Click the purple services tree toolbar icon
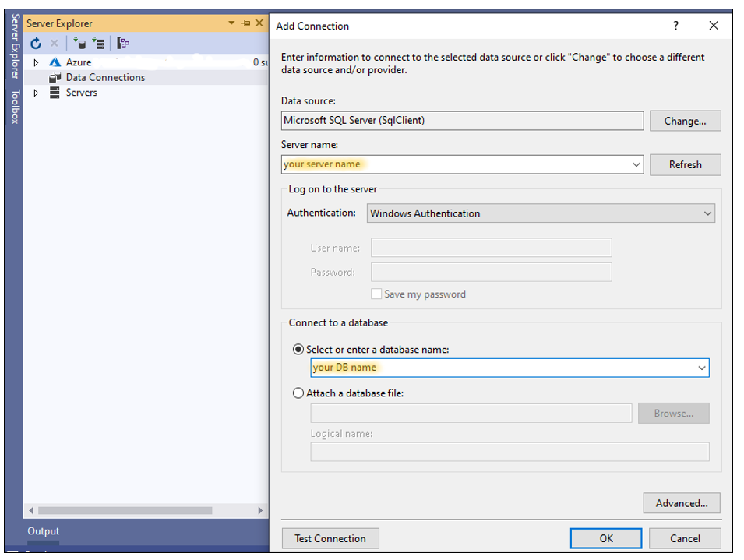744x560 pixels. coord(123,44)
